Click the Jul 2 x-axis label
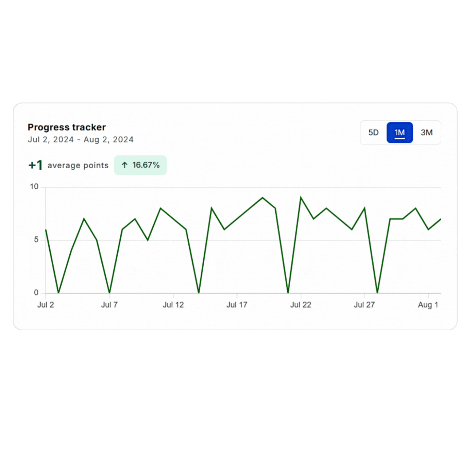The height and width of the screenshot is (476, 476). coord(46,305)
